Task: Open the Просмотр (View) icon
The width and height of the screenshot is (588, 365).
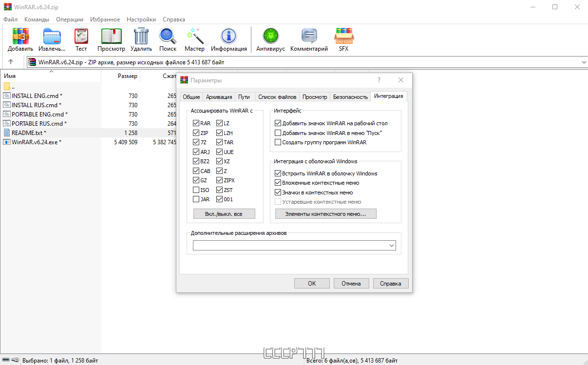Action: click(111, 37)
